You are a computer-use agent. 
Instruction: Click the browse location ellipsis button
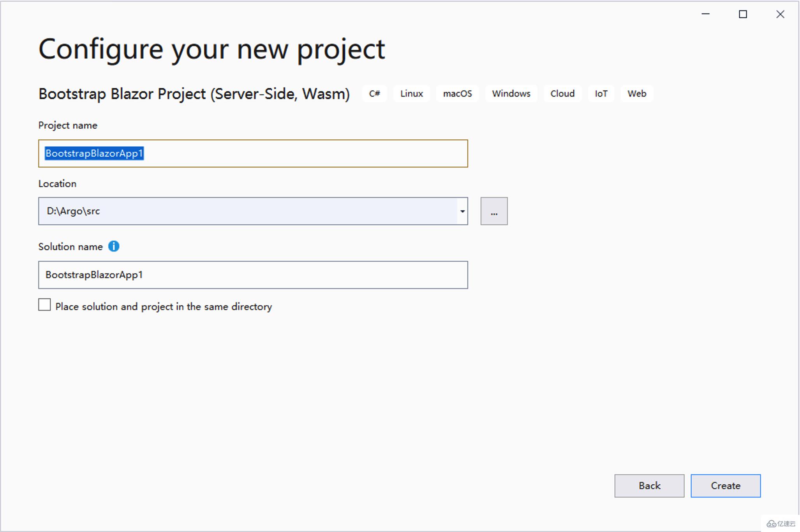tap(494, 211)
